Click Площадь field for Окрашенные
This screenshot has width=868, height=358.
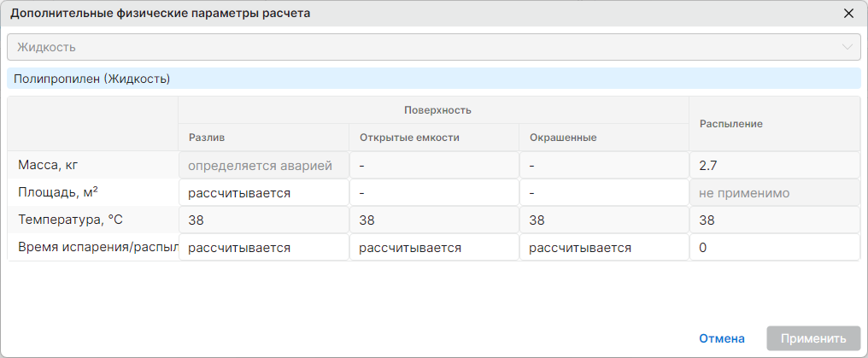click(x=604, y=193)
